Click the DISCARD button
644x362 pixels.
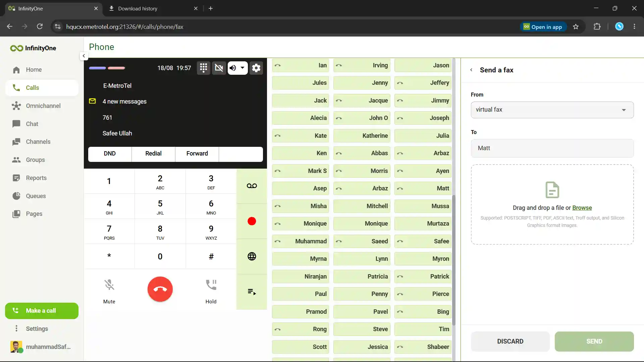tap(510, 342)
